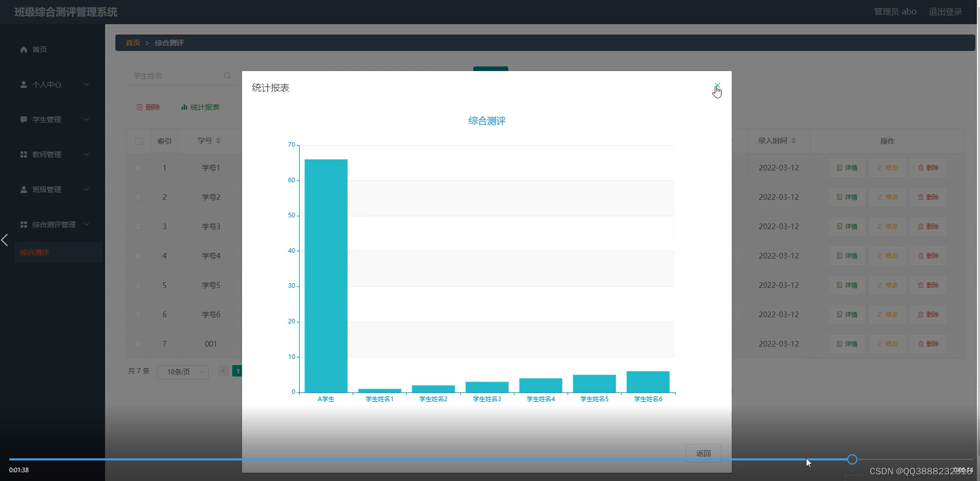
Task: Collapse 综合测评管理 menu chevron
Action: (x=87, y=225)
